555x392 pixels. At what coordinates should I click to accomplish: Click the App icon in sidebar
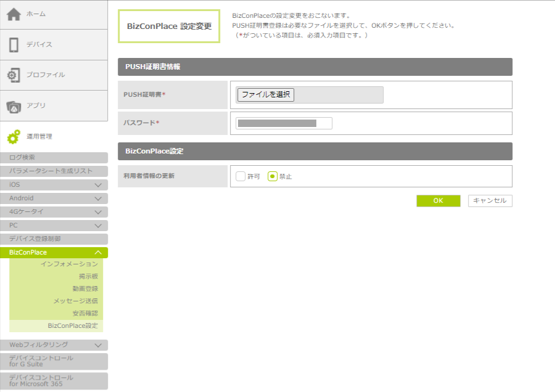[14, 106]
